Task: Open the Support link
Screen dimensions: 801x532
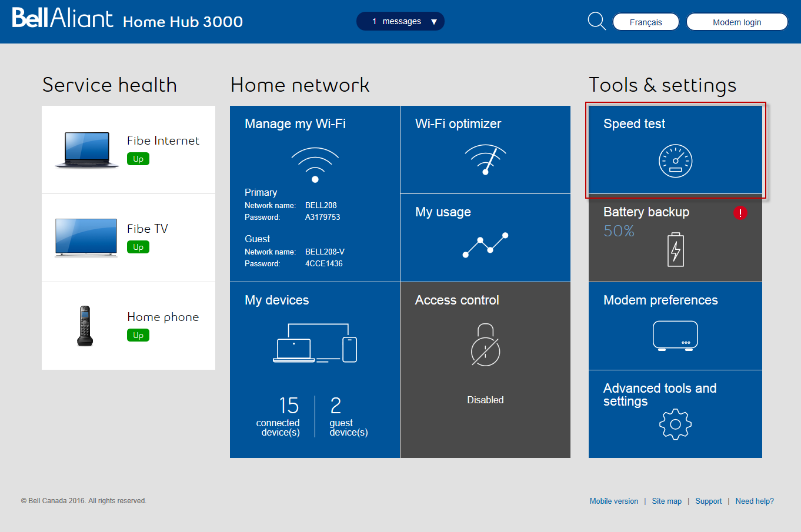Action: 709,501
